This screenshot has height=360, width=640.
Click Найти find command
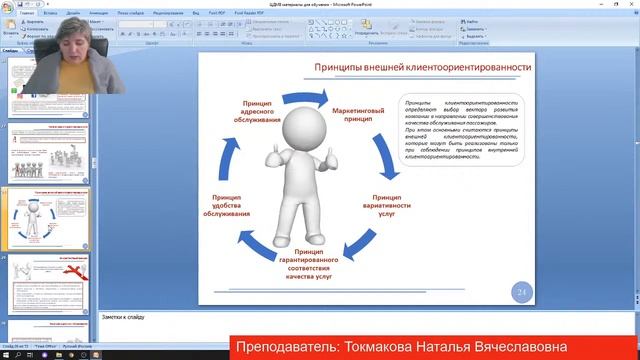[469, 22]
